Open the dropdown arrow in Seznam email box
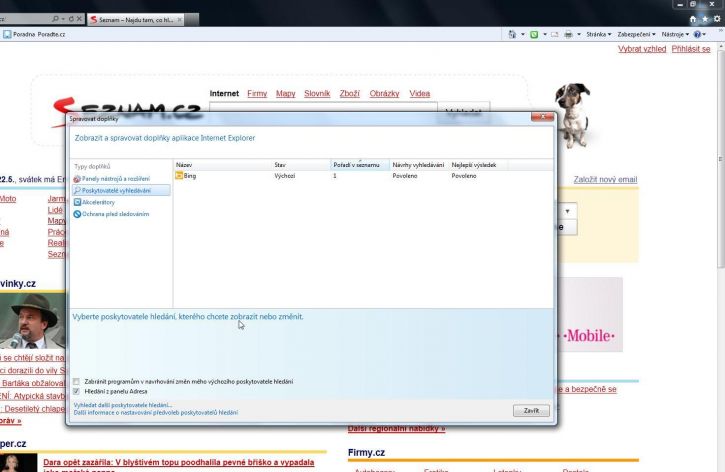Viewport: 725px width, 472px height. tap(567, 211)
